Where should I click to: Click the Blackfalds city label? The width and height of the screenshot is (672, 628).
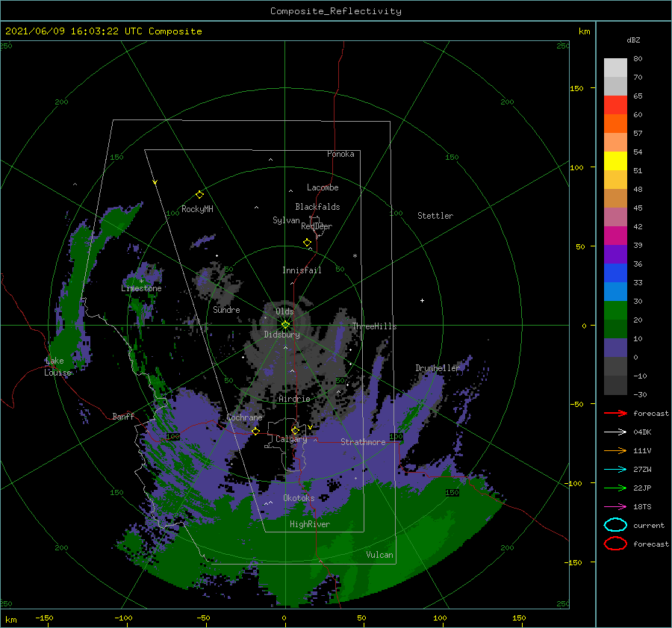(x=317, y=207)
